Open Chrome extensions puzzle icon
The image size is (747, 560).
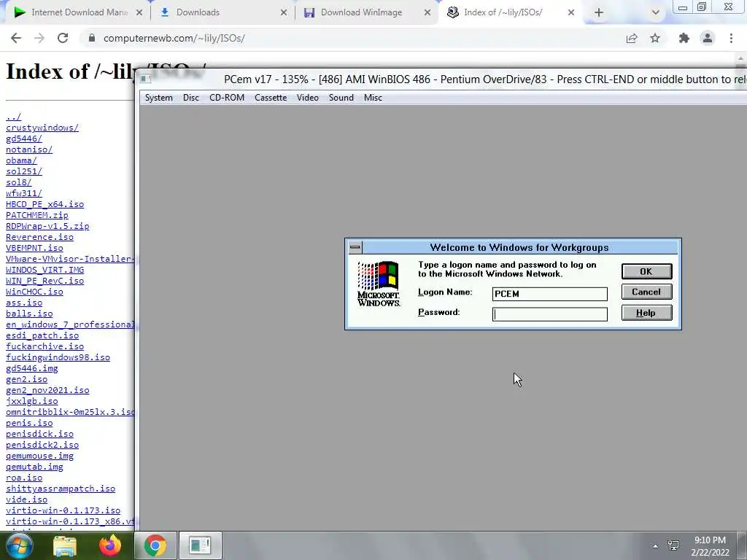tap(684, 38)
